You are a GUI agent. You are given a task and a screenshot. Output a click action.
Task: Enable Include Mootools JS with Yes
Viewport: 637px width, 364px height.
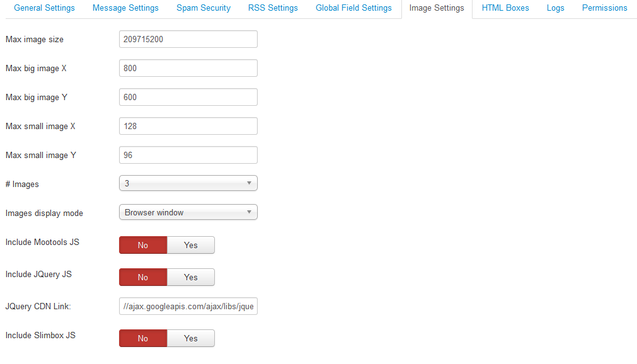(x=191, y=245)
